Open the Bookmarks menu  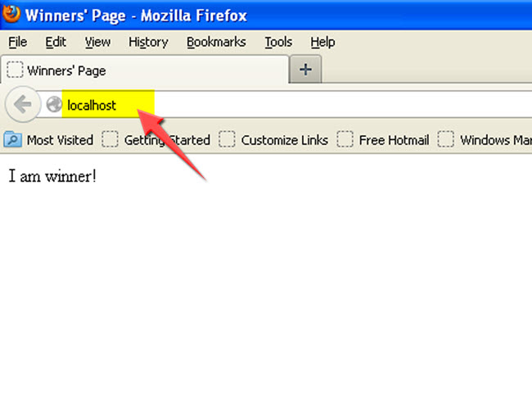[x=216, y=42]
